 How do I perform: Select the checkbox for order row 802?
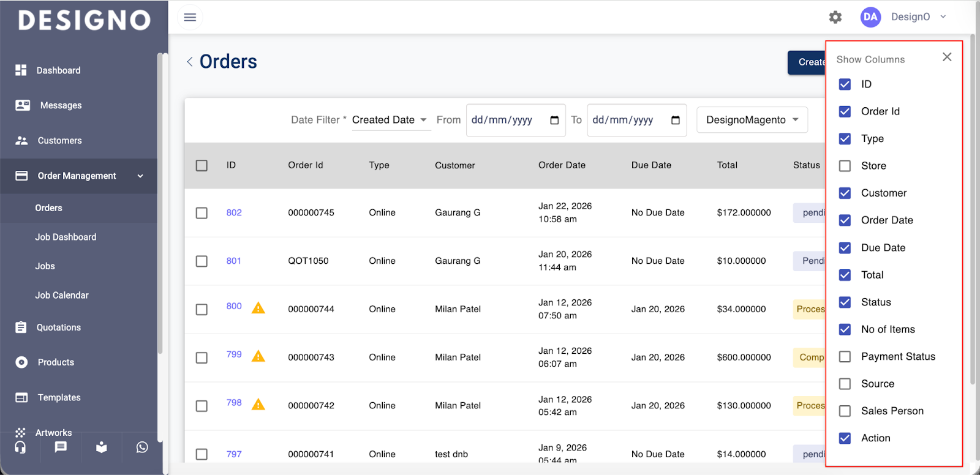pos(202,213)
